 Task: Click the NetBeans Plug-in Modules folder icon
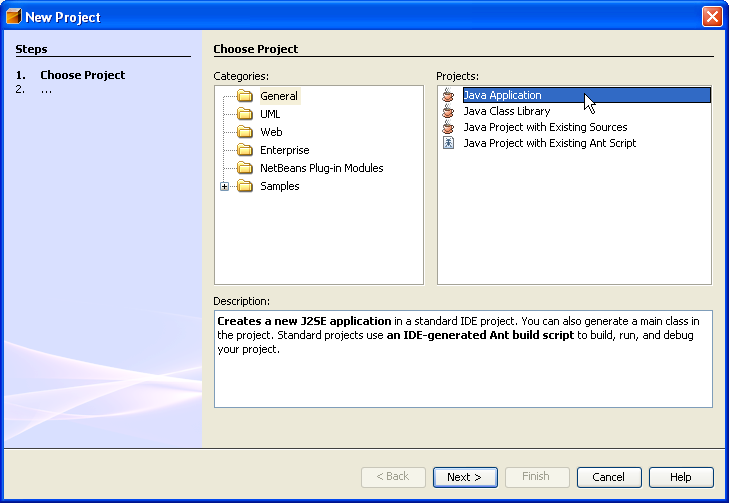[x=245, y=168]
